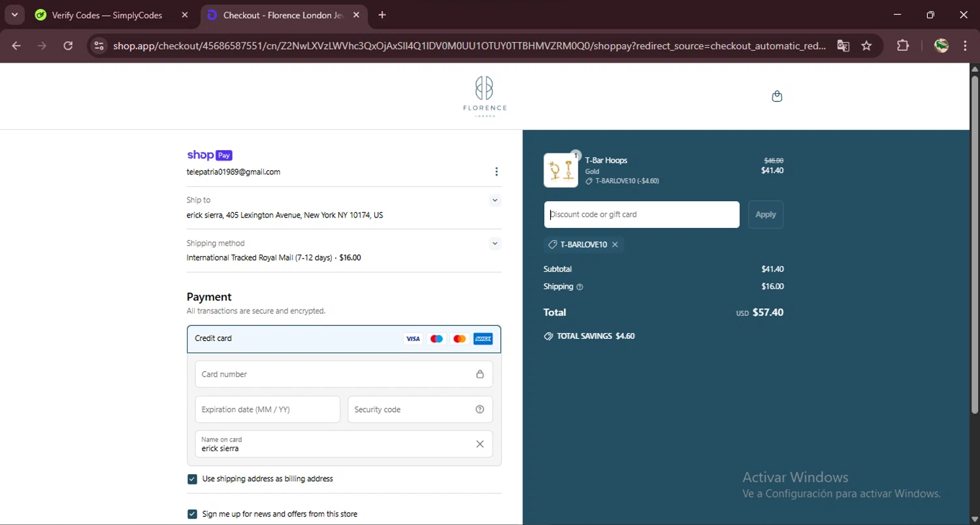Expand the Shipping method section chevron
This screenshot has width=980, height=525.
click(495, 244)
